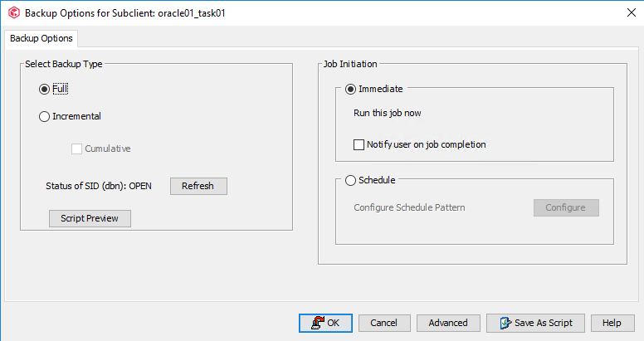Open the Advanced backup options

click(x=448, y=323)
